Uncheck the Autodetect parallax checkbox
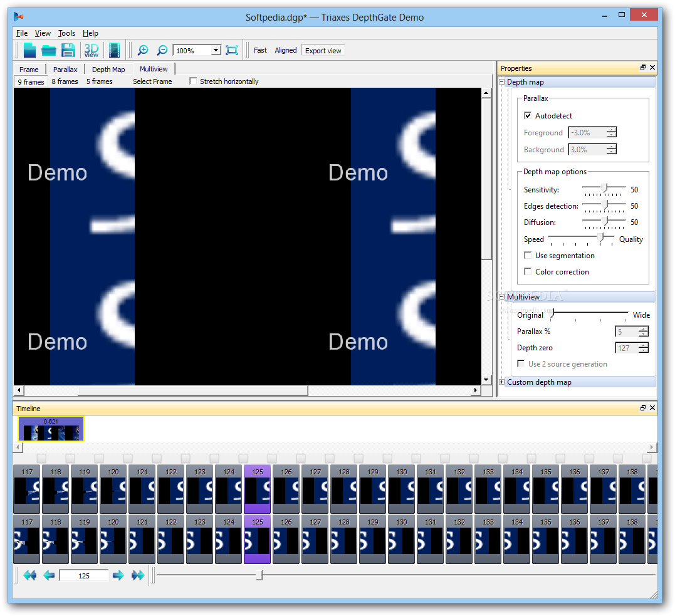 (528, 115)
